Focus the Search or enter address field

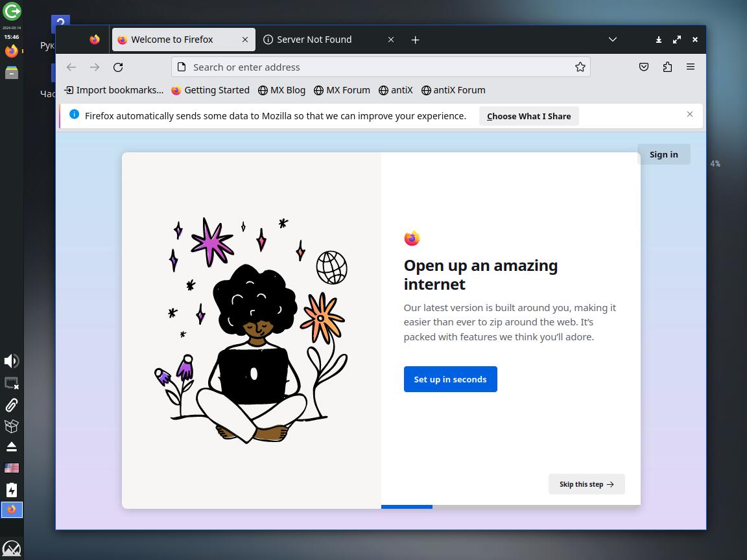click(x=380, y=67)
